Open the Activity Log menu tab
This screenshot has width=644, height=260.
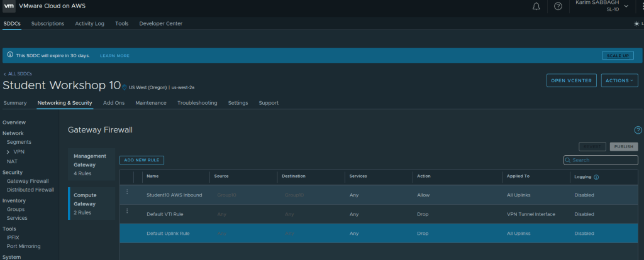click(x=89, y=24)
